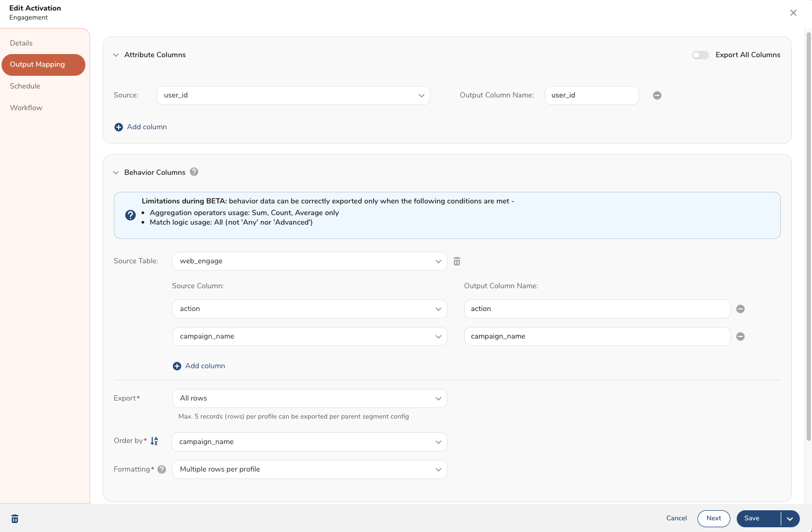Remove the campaign_name behavior column row
The height and width of the screenshot is (532, 812).
pos(740,336)
